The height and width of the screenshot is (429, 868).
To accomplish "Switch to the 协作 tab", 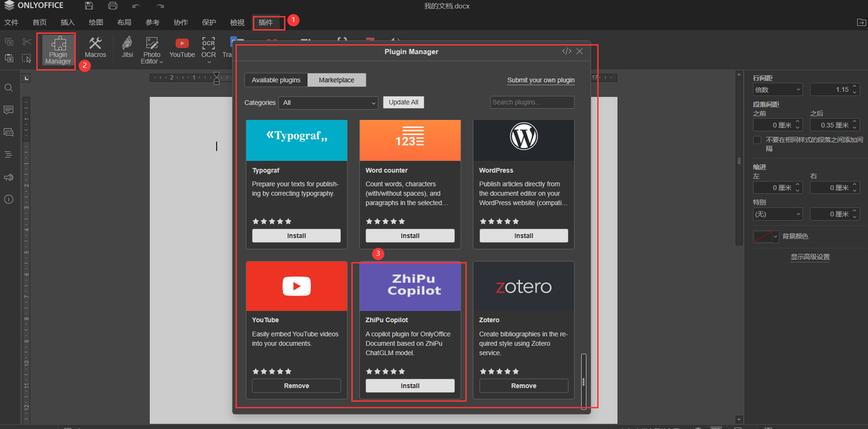I will 180,22.
